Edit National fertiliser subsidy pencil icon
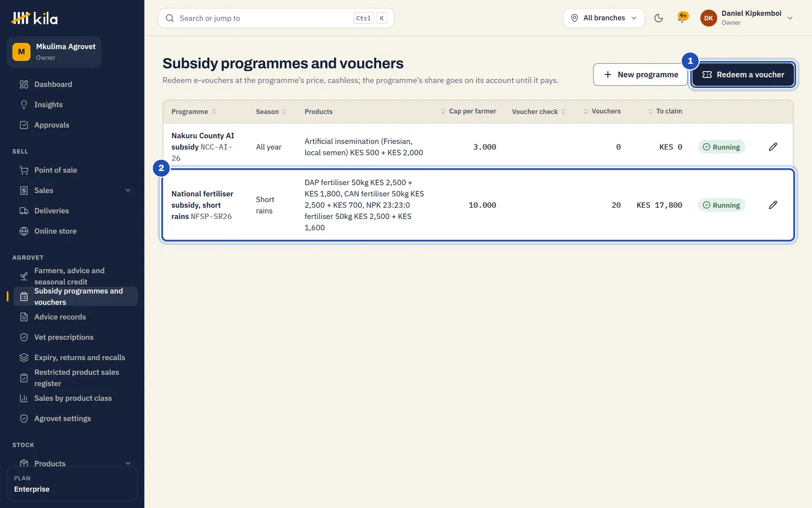This screenshot has width=812, height=508. point(773,205)
